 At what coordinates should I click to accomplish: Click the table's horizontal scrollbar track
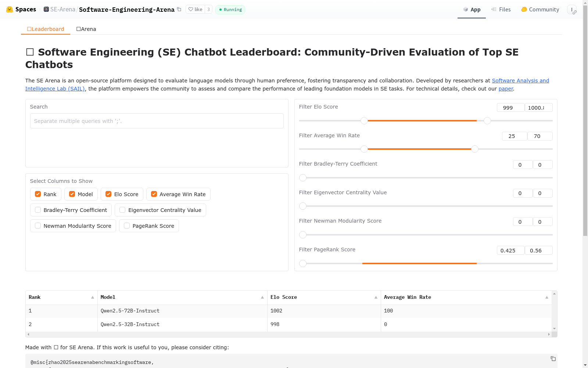coord(288,335)
